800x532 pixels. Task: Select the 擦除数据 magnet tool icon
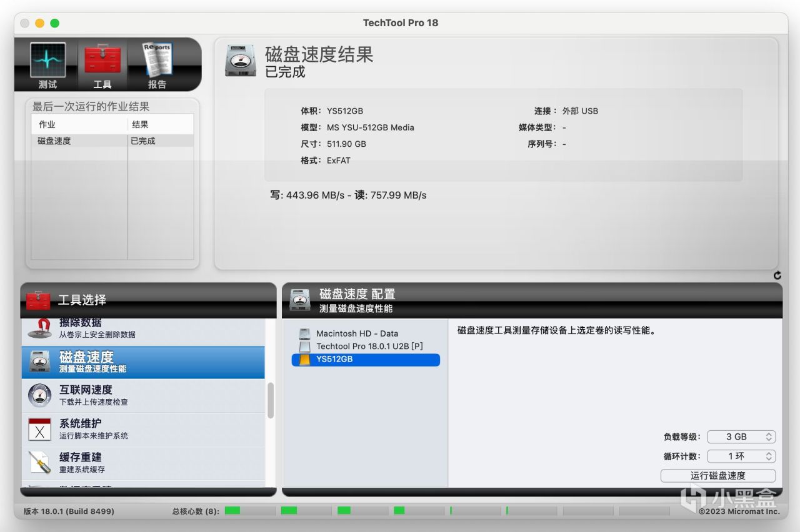(x=40, y=328)
